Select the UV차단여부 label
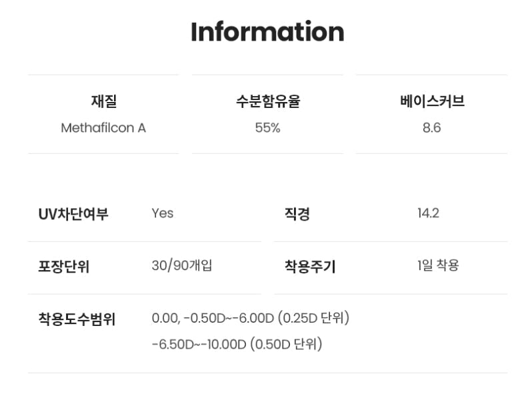 pos(73,214)
